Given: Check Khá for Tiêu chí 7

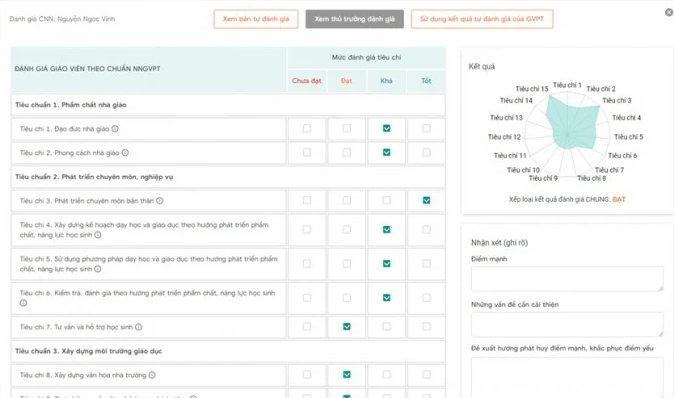Looking at the screenshot, I should (x=386, y=327).
